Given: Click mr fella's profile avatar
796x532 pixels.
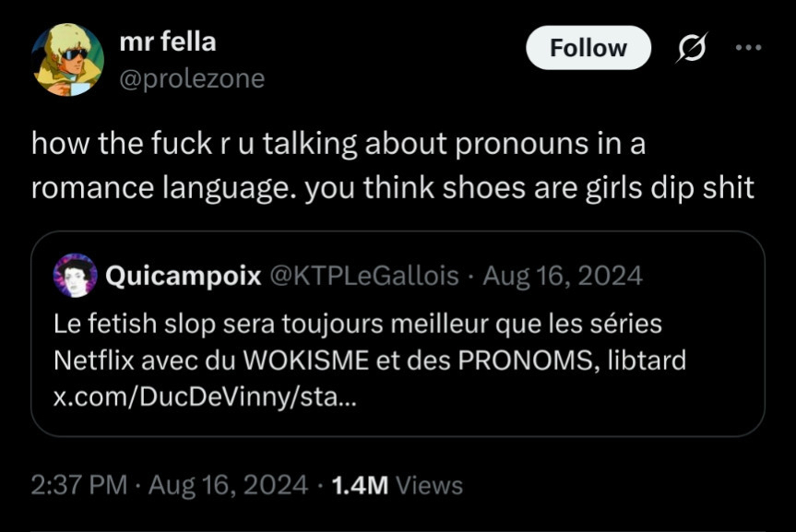Looking at the screenshot, I should [x=68, y=61].
